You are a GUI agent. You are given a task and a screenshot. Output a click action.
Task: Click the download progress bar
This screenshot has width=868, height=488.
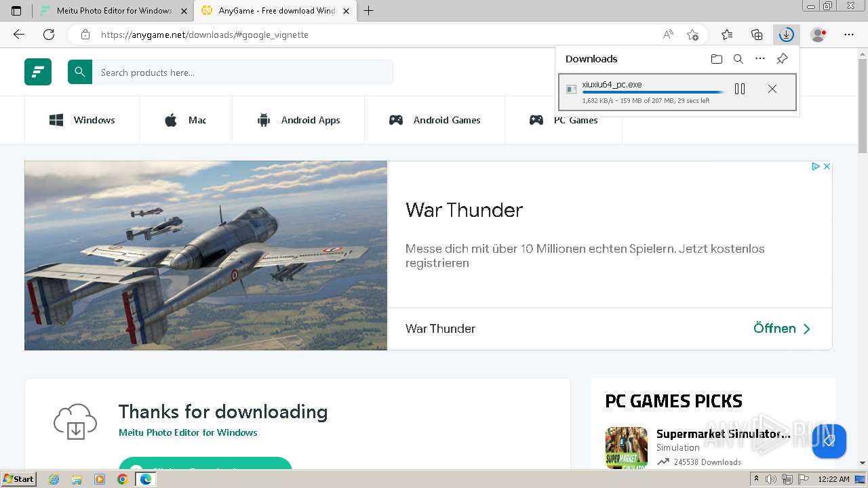pos(654,92)
